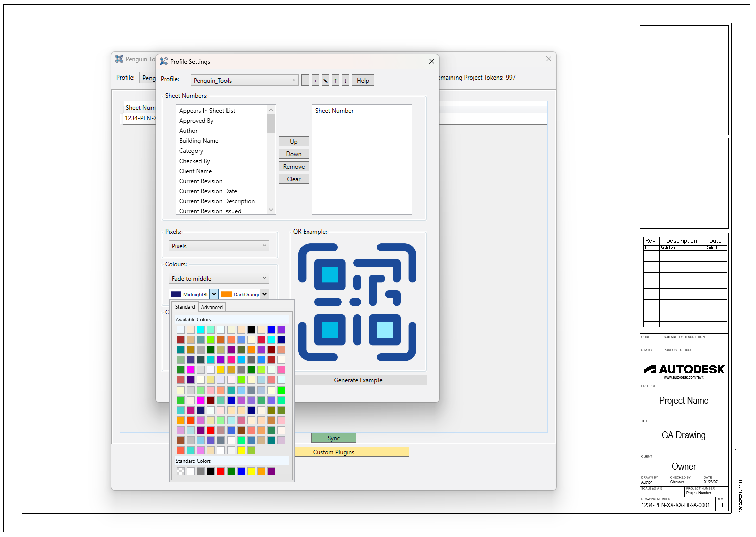The image size is (756, 537).
Task: Click the "Revision 1" description cell in revision table
Action: [682, 248]
